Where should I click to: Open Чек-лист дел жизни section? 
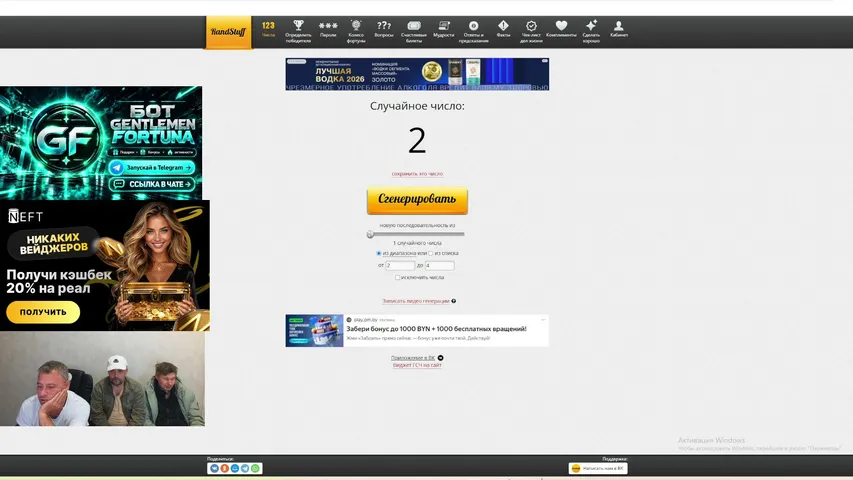[531, 32]
